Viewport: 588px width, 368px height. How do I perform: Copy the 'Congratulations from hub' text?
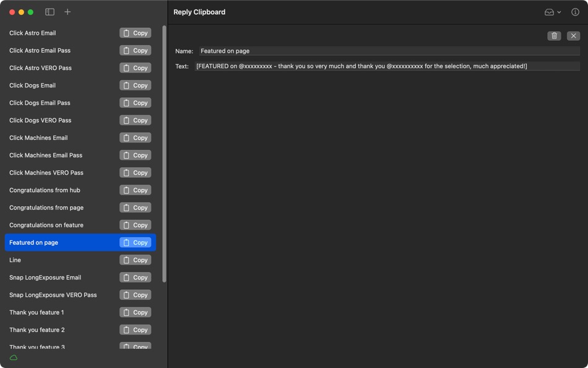(x=135, y=190)
